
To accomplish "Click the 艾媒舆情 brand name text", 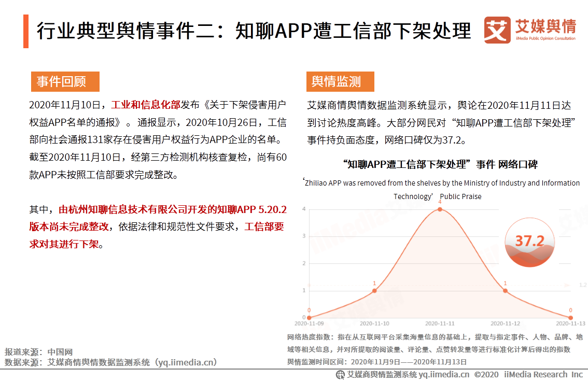I will point(545,26).
